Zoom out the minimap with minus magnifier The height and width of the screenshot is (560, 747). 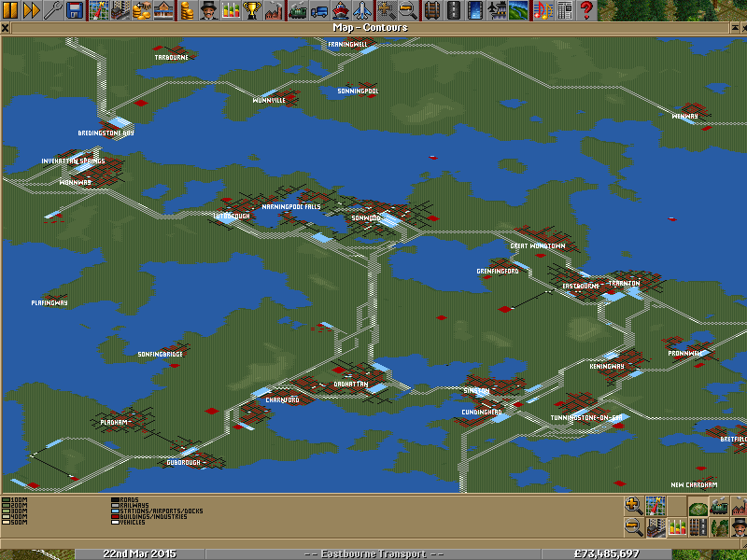click(x=634, y=527)
